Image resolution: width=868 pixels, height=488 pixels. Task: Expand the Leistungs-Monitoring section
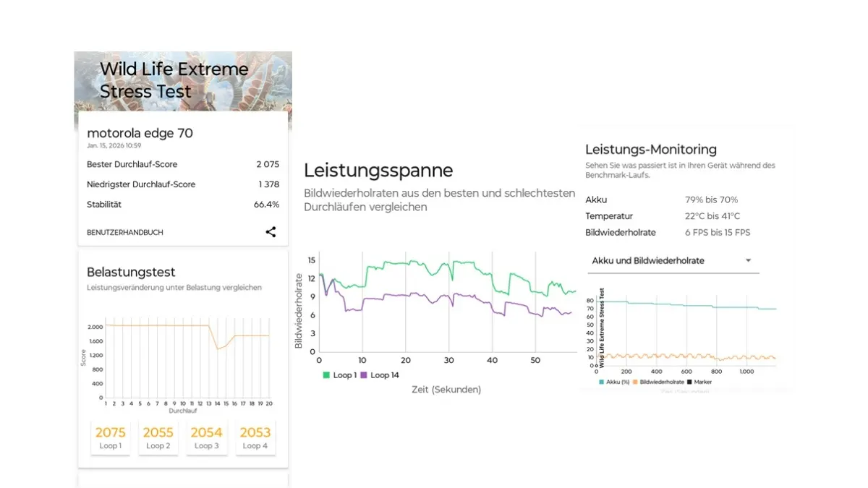pos(650,149)
